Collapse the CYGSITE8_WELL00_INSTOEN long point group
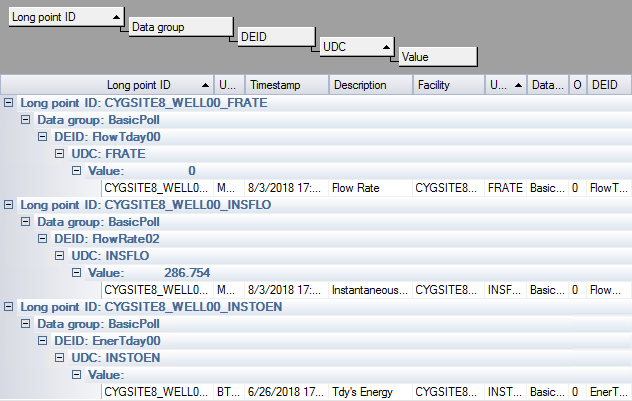 [x=8, y=307]
